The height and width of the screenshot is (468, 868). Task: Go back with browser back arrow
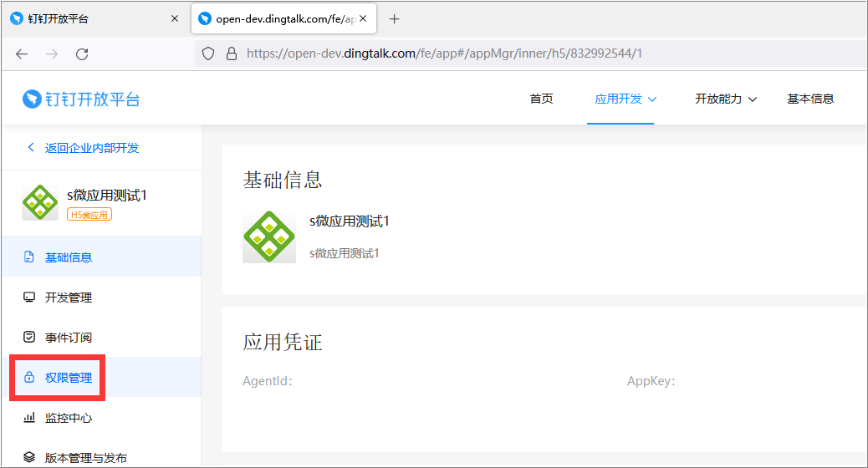tap(22, 53)
